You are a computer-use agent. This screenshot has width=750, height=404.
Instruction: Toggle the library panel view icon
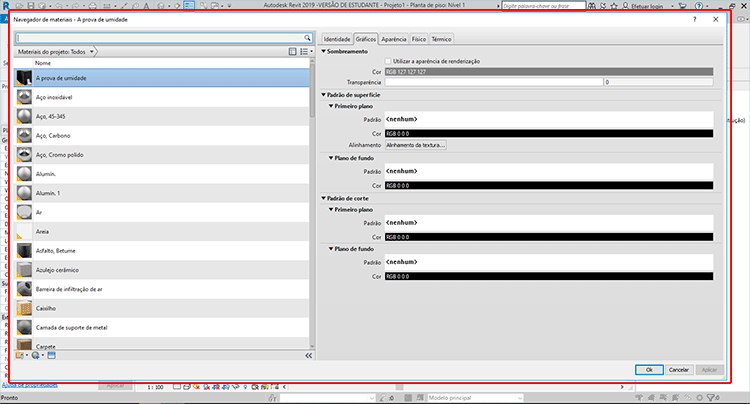coord(292,52)
